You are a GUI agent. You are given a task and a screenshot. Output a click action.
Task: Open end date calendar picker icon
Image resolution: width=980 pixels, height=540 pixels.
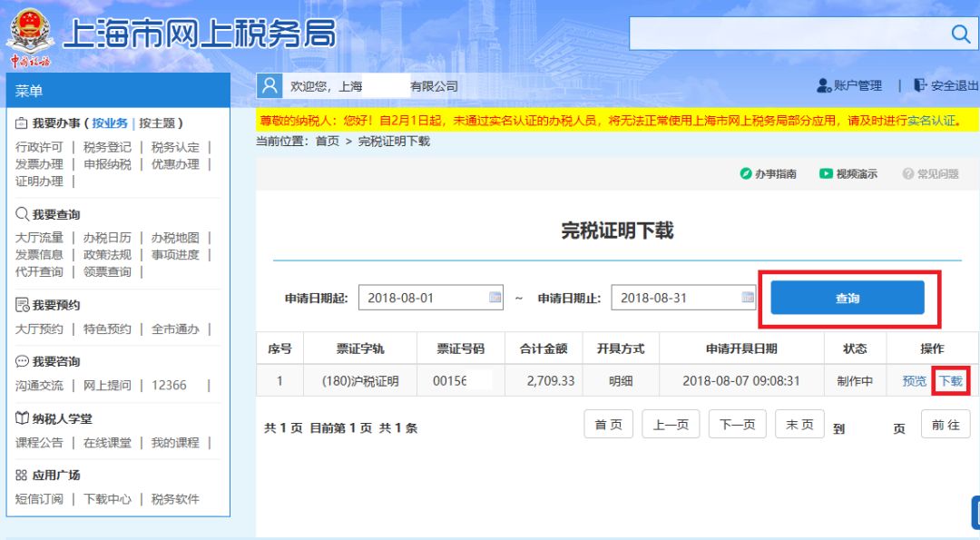[748, 298]
